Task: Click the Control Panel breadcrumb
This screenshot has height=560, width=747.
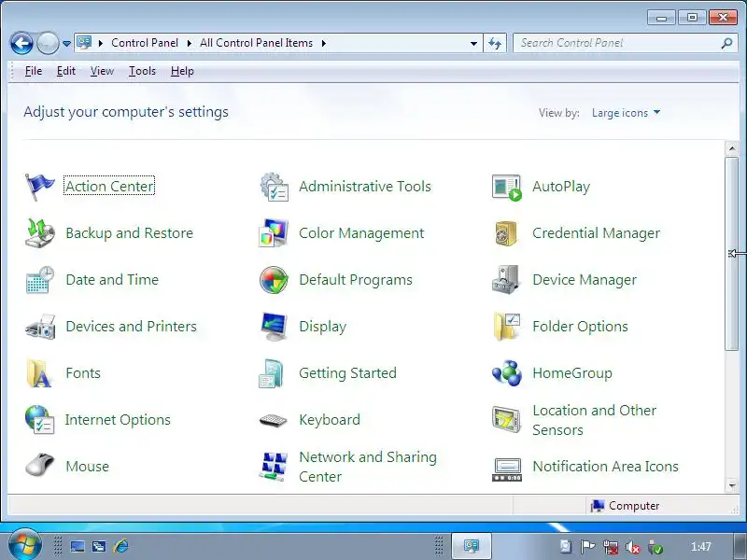Action: (145, 43)
